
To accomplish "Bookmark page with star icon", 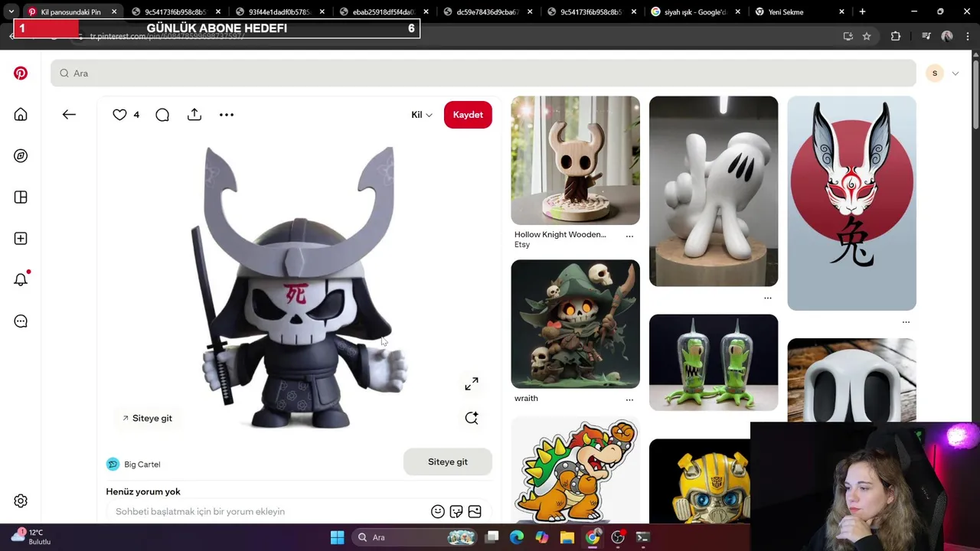I will coord(867,36).
